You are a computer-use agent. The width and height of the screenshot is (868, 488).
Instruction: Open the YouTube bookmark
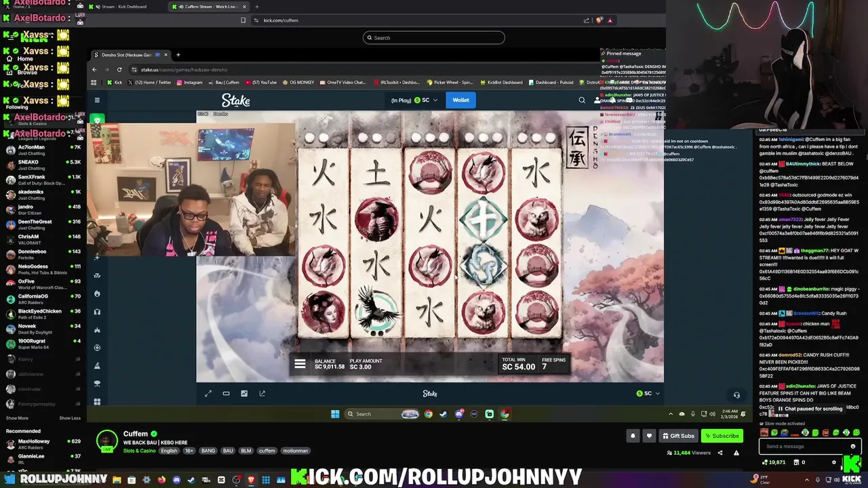261,83
